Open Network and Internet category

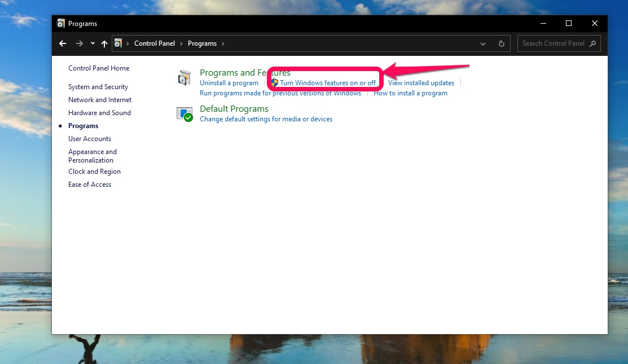pyautogui.click(x=100, y=100)
